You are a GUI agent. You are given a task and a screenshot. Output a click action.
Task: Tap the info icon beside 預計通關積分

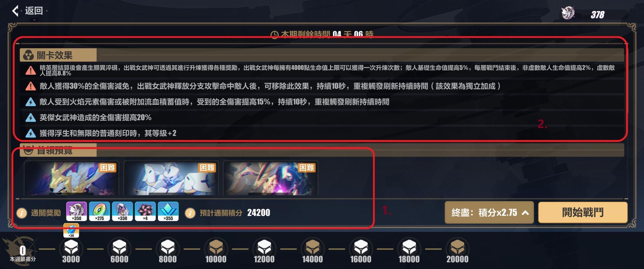190,213
